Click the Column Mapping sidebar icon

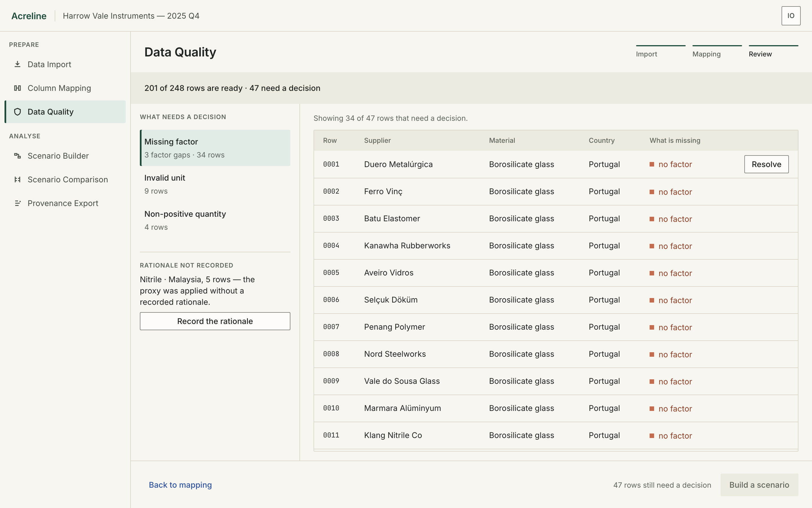coord(17,88)
